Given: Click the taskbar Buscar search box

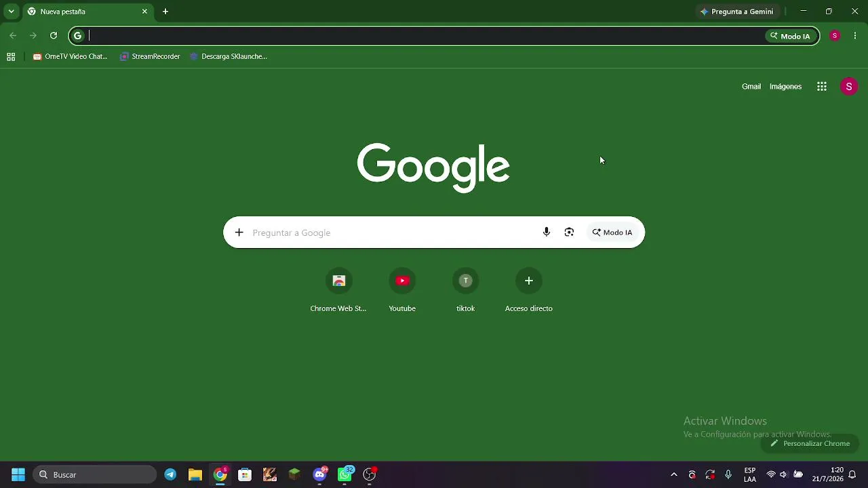Looking at the screenshot, I should (x=96, y=475).
